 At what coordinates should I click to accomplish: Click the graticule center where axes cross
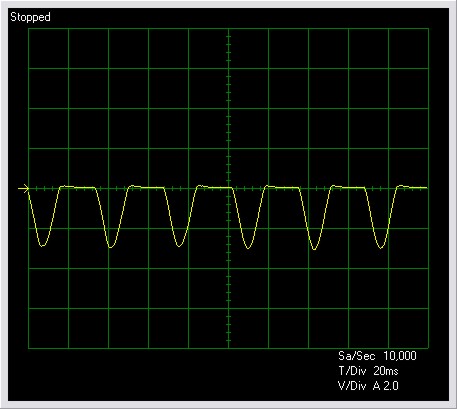point(228,188)
